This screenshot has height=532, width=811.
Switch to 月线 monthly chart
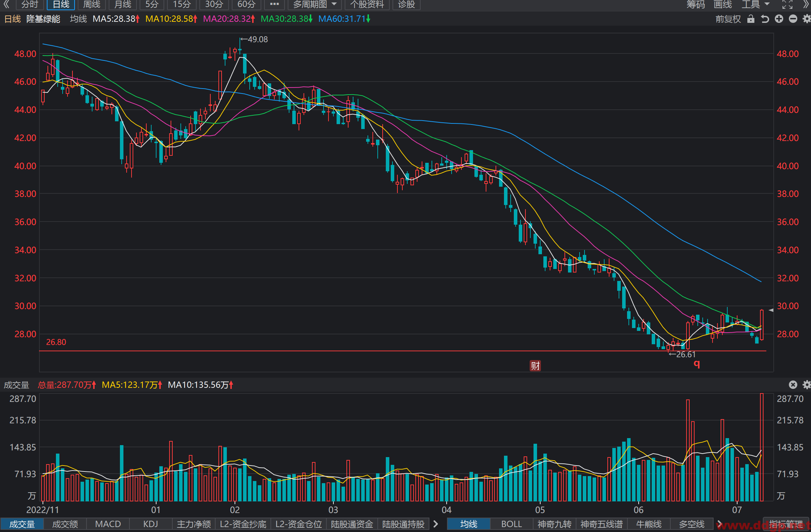point(123,4)
